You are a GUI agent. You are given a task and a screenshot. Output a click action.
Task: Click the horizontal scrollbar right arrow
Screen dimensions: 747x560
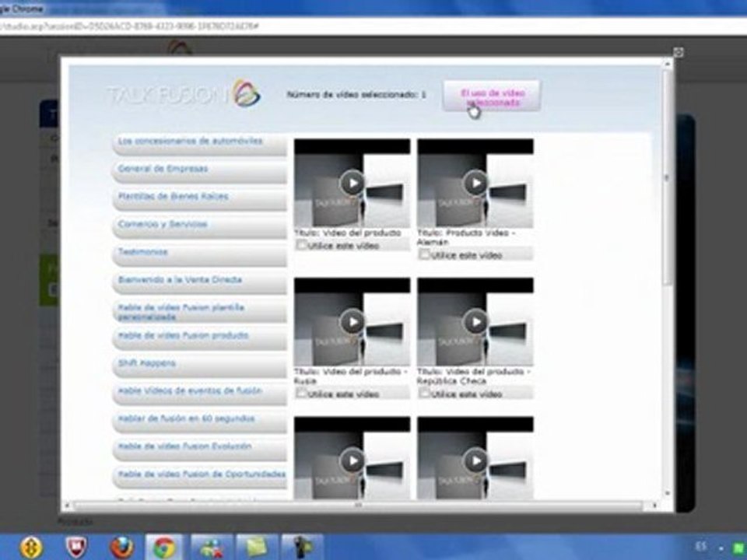click(x=654, y=506)
